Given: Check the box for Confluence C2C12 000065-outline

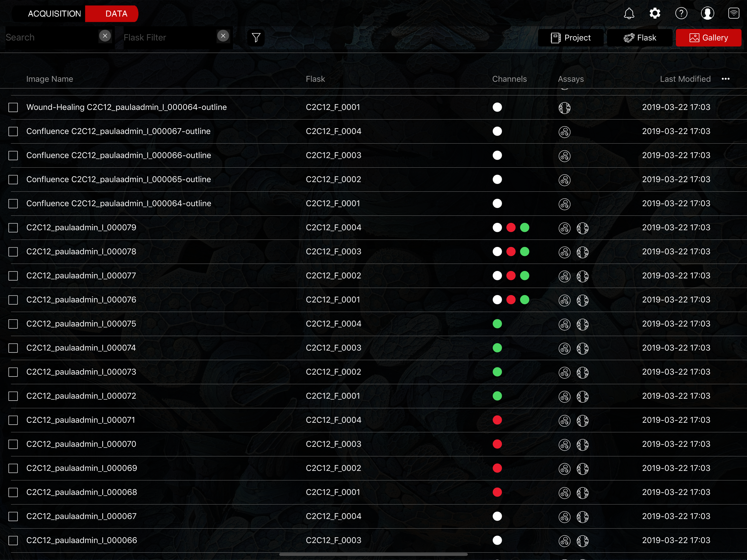Looking at the screenshot, I should (13, 180).
